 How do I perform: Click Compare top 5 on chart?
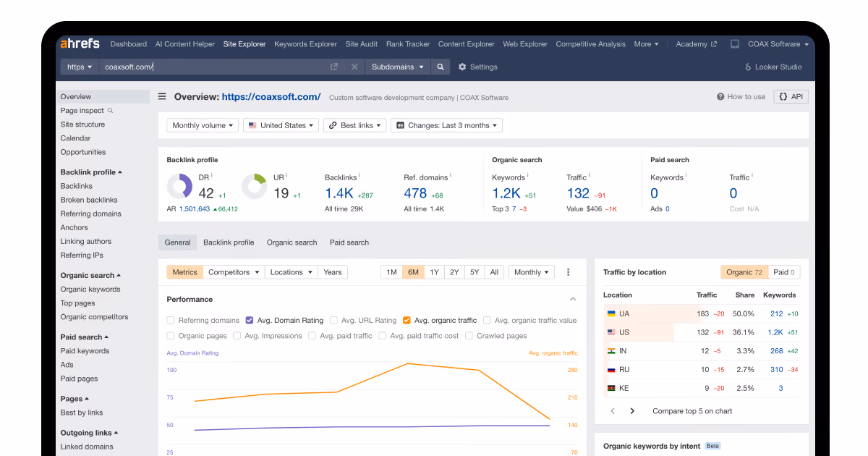(x=692, y=411)
